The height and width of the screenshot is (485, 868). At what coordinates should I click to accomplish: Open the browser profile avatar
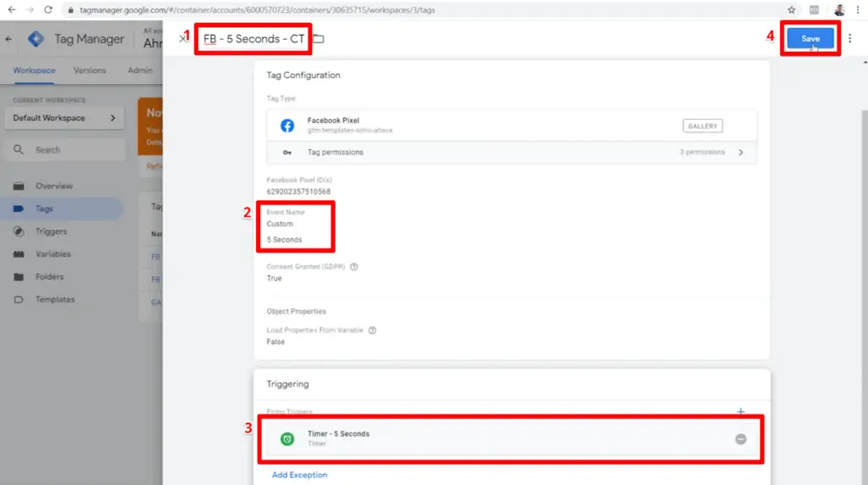tap(839, 10)
